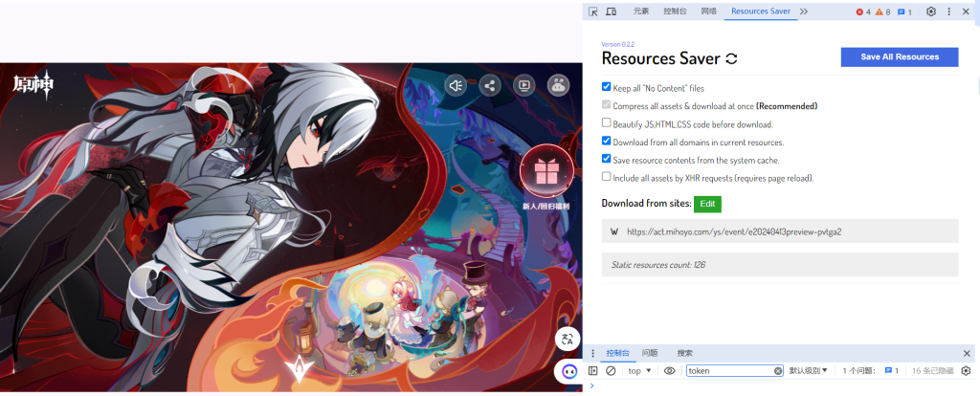The width and height of the screenshot is (980, 396).
Task: Click the translate page floating icon
Action: pyautogui.click(x=568, y=340)
